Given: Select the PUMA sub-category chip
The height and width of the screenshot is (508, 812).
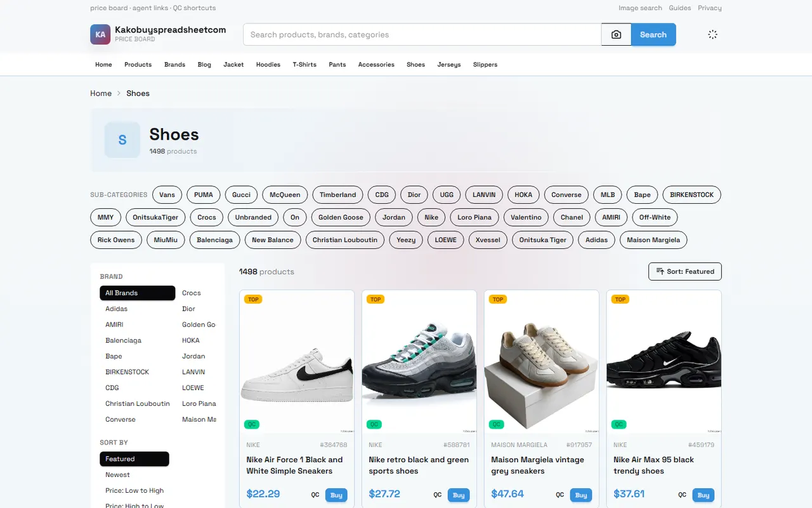Looking at the screenshot, I should (x=204, y=195).
